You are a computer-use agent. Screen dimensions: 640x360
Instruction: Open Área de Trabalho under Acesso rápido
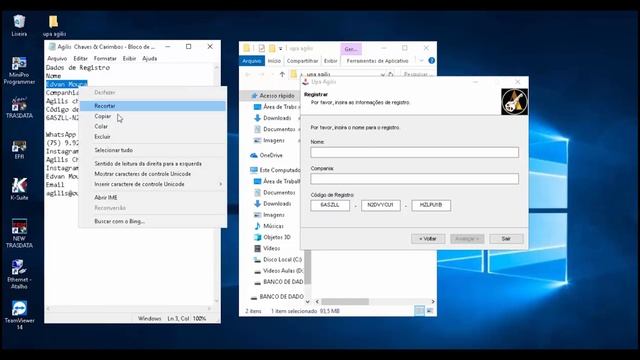point(276,107)
